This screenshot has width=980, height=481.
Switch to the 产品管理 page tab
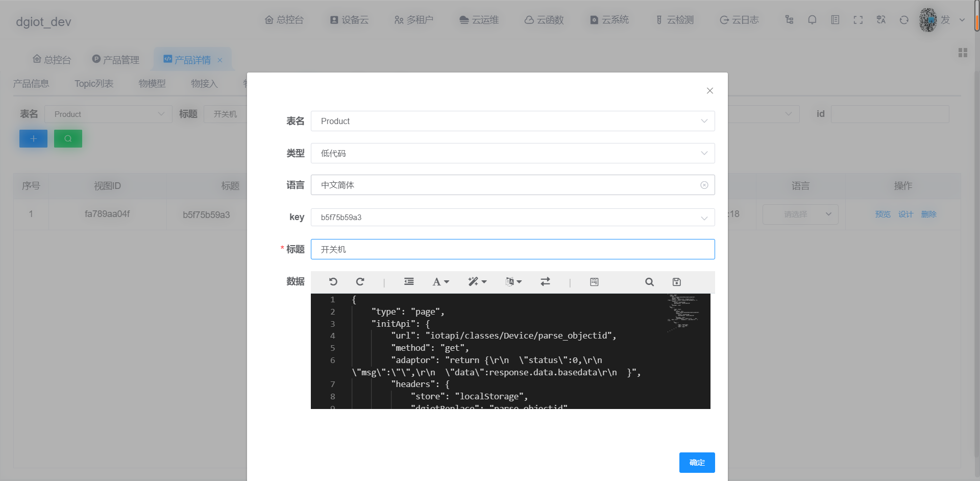(116, 60)
